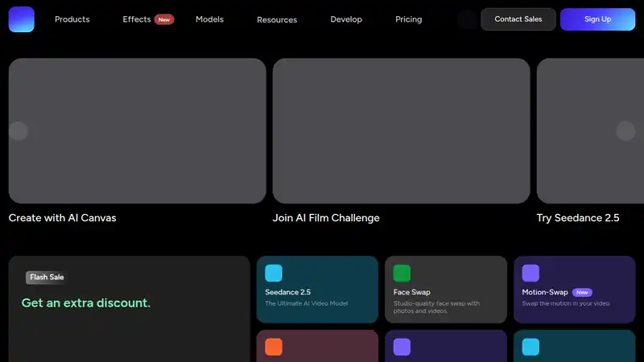This screenshot has height=362, width=644.
Task: Click the Try Seedance 2.5 title
Action: (578, 218)
